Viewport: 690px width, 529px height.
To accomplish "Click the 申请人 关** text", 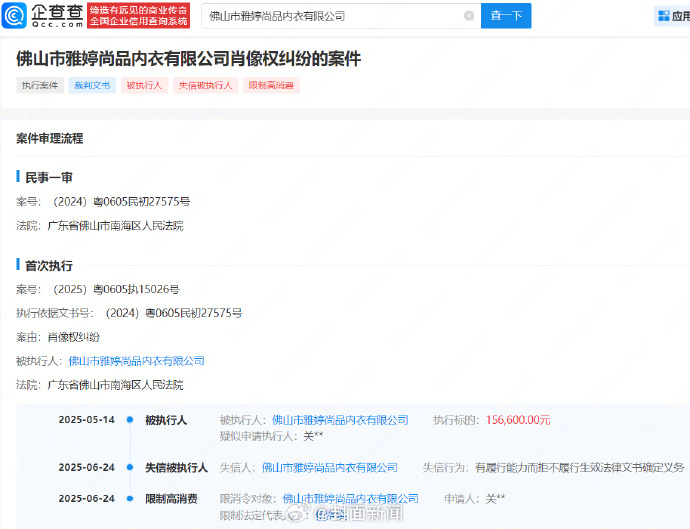I will pyautogui.click(x=474, y=499).
